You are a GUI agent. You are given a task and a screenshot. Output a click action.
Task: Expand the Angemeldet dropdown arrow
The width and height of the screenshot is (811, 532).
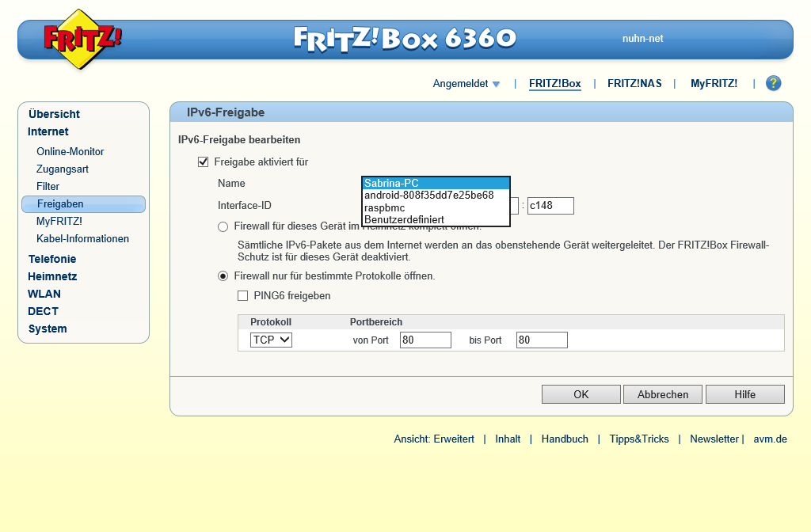[496, 84]
